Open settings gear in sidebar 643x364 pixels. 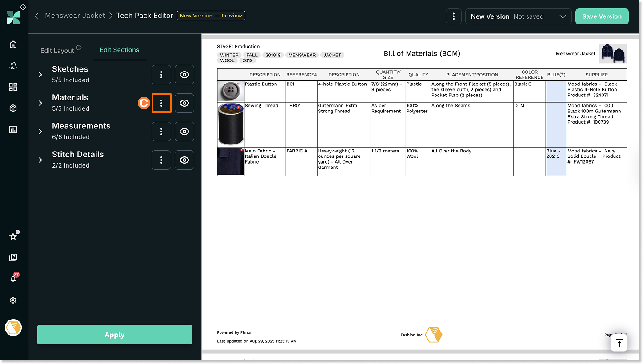[13, 300]
